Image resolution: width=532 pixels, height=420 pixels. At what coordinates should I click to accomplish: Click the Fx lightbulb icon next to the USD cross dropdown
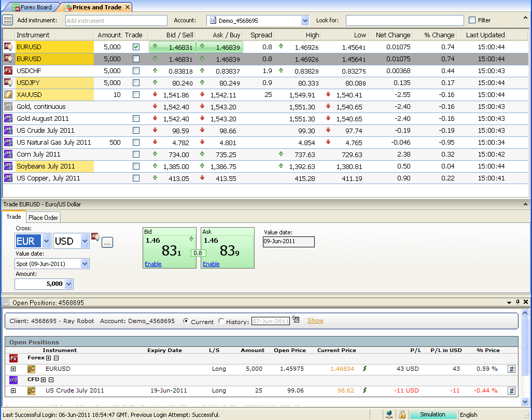(x=95, y=237)
